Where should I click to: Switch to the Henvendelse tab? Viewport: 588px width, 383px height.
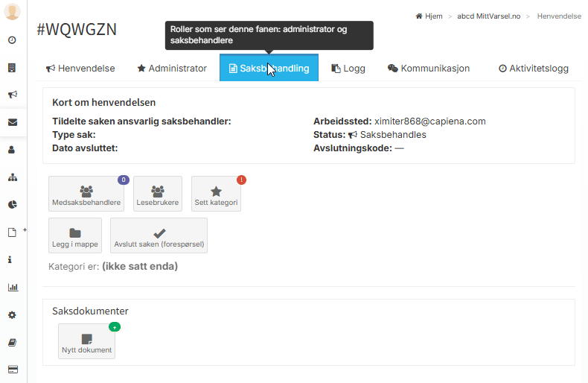tap(80, 69)
